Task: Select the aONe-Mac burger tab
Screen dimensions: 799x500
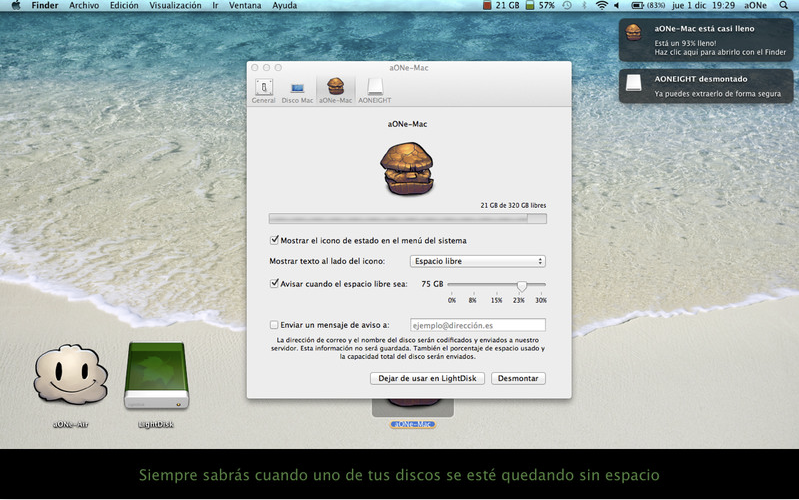Action: 335,90
